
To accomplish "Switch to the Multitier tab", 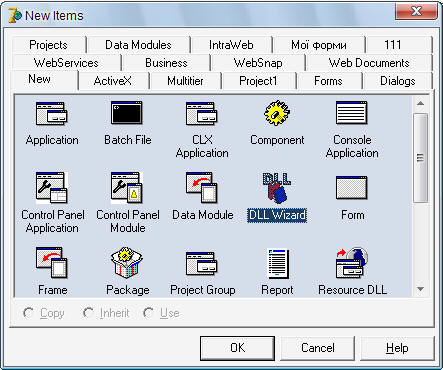I will 185,81.
